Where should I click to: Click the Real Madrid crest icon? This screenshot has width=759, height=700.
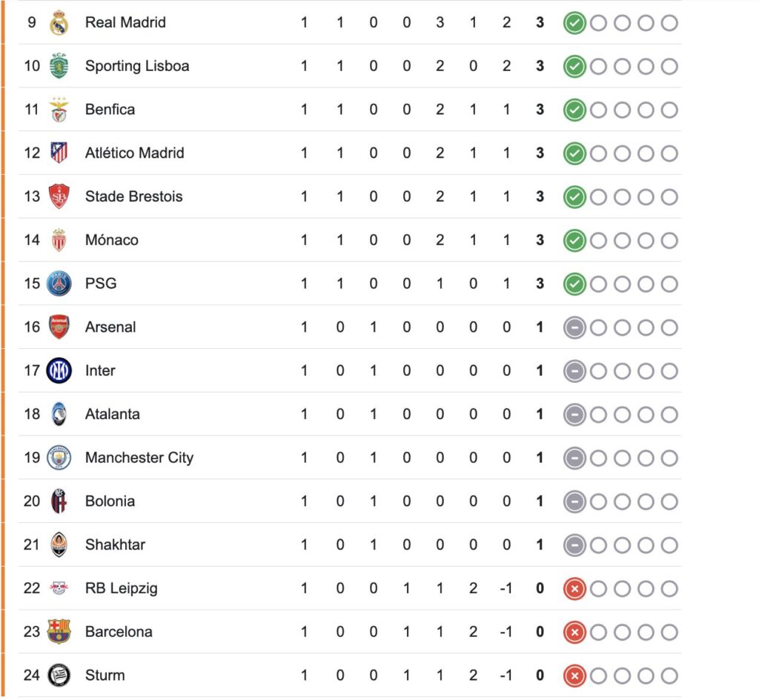(59, 23)
